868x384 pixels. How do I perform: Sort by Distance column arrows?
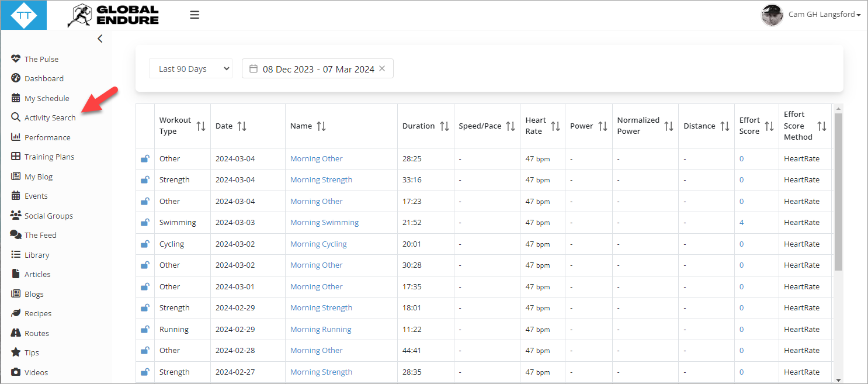725,126
